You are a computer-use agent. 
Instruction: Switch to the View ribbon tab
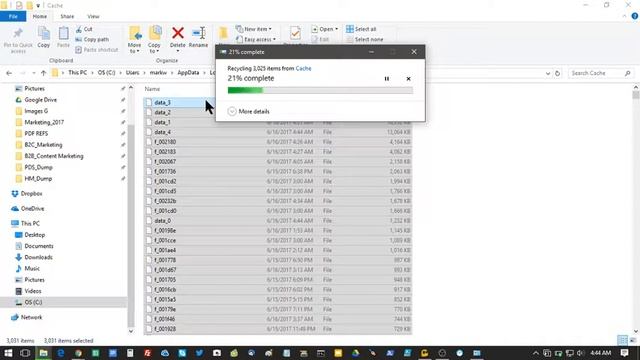93,16
